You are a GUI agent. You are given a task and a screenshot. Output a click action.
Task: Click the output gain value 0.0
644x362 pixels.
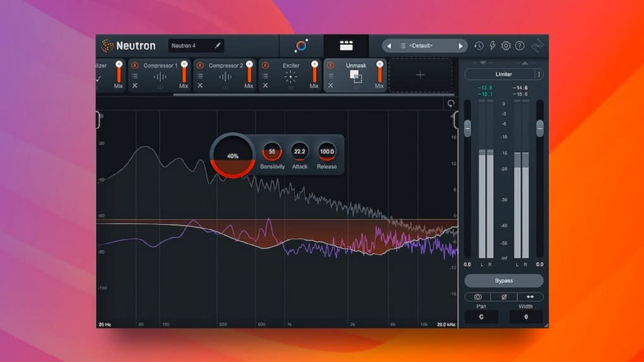point(540,265)
